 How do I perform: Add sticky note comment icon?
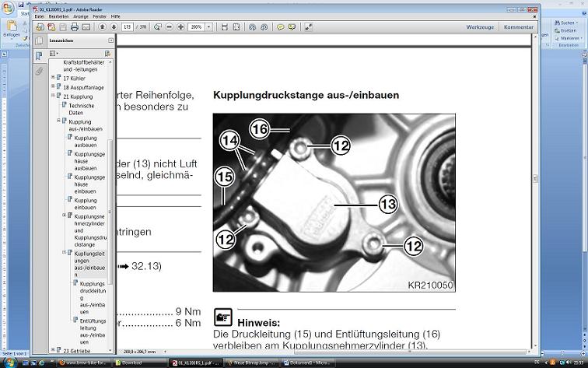pos(280,27)
